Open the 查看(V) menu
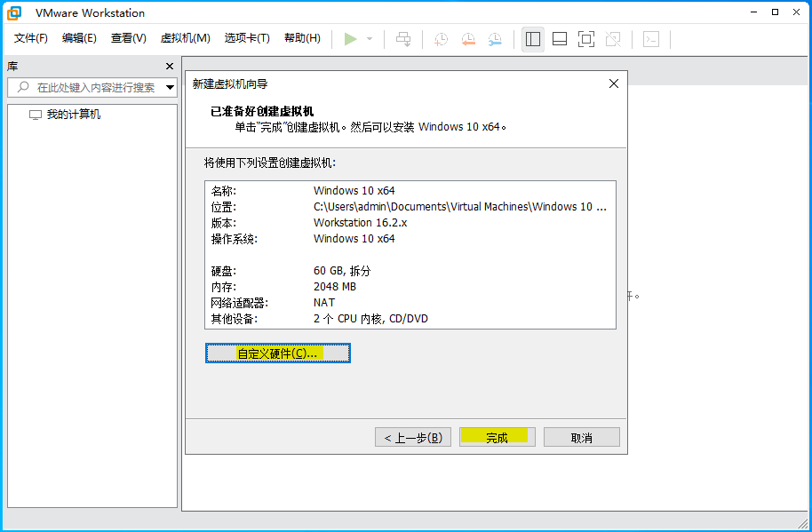 click(x=129, y=38)
